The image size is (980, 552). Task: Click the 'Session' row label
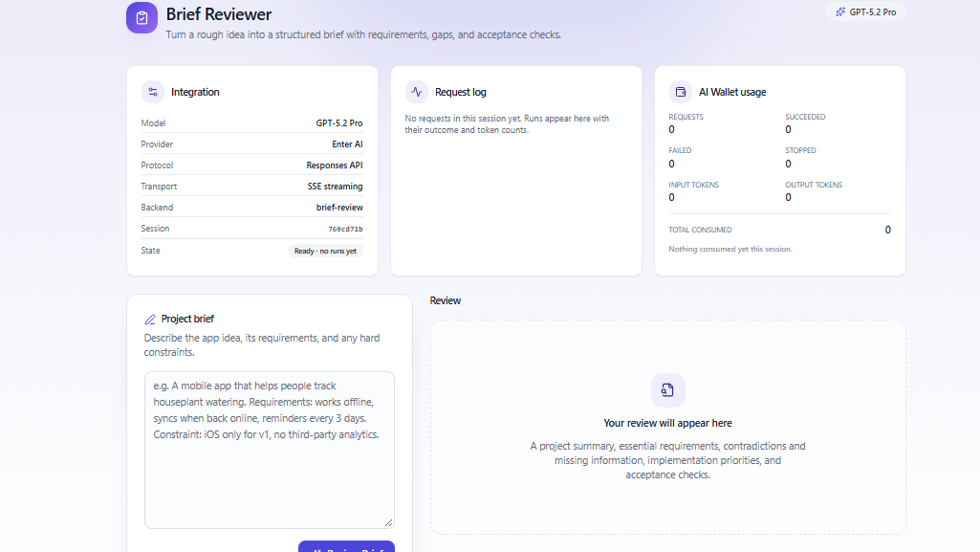point(155,229)
